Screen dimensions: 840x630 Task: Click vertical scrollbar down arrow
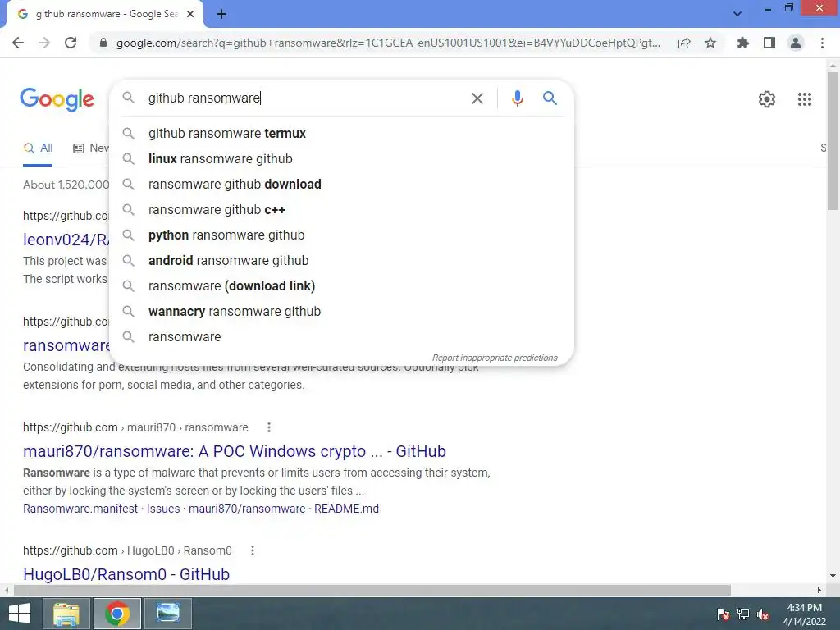[x=833, y=576]
